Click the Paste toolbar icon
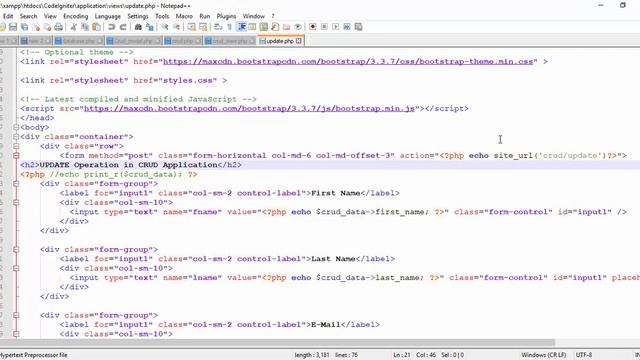Viewport: 640px width, 360px height. coord(96,27)
